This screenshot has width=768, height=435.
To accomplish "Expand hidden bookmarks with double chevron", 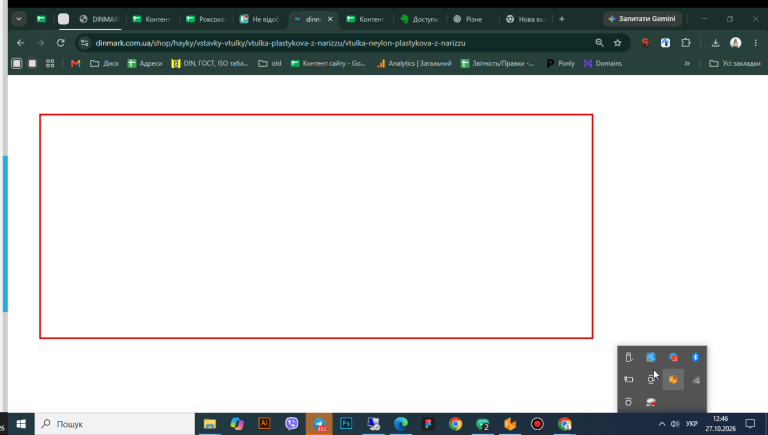I will (x=687, y=63).
